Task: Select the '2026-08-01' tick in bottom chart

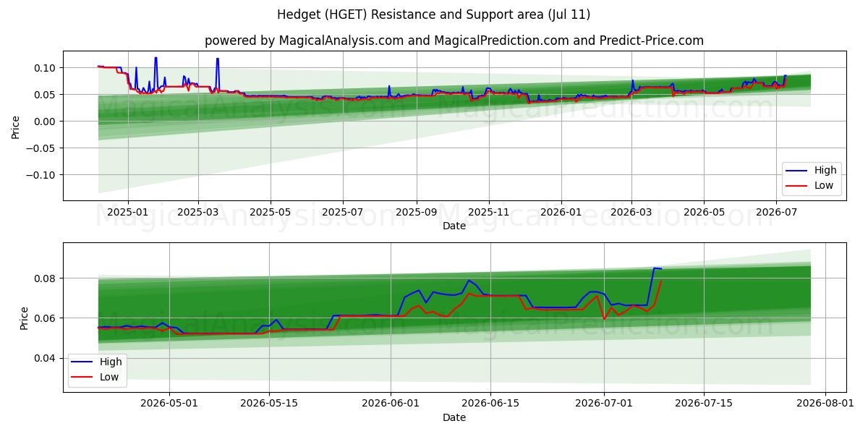Action: tap(825, 404)
